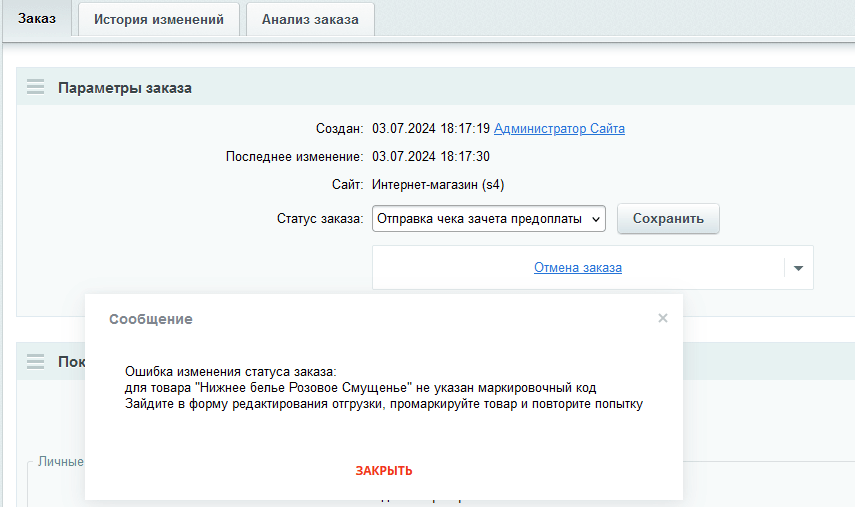Click the Интернет-магазин (s4) site value
Screen dimensions: 855x507
(x=438, y=185)
